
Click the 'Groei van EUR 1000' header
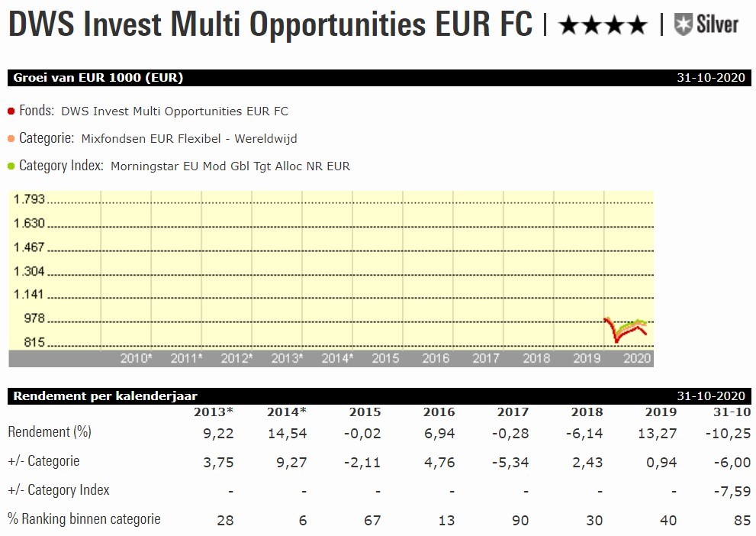tap(98, 78)
